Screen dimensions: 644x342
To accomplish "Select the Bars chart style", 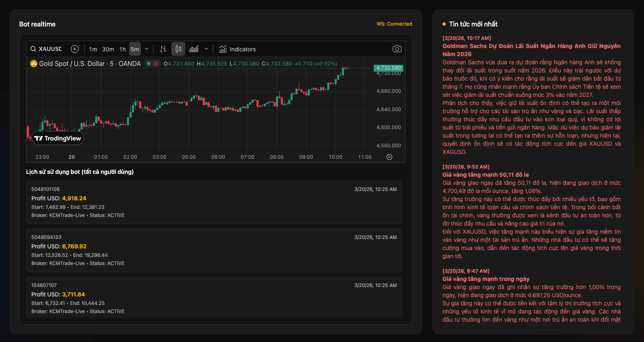I will (x=163, y=49).
